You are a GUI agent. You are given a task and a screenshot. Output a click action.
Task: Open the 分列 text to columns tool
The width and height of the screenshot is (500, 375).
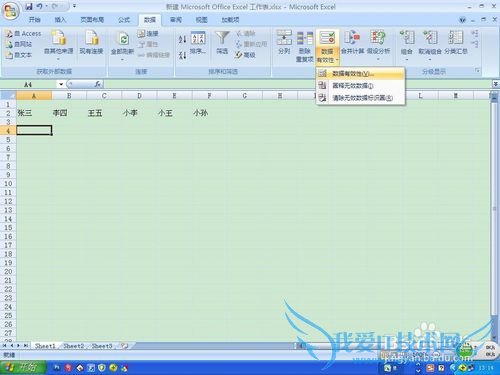[284, 43]
